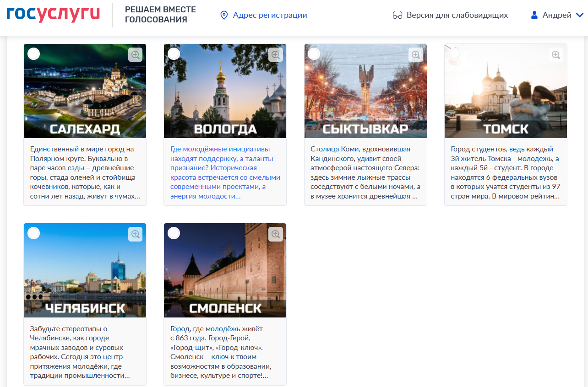Click the glasses icon for the accessibility version
Viewport: 588px width, 387px height.
397,16
